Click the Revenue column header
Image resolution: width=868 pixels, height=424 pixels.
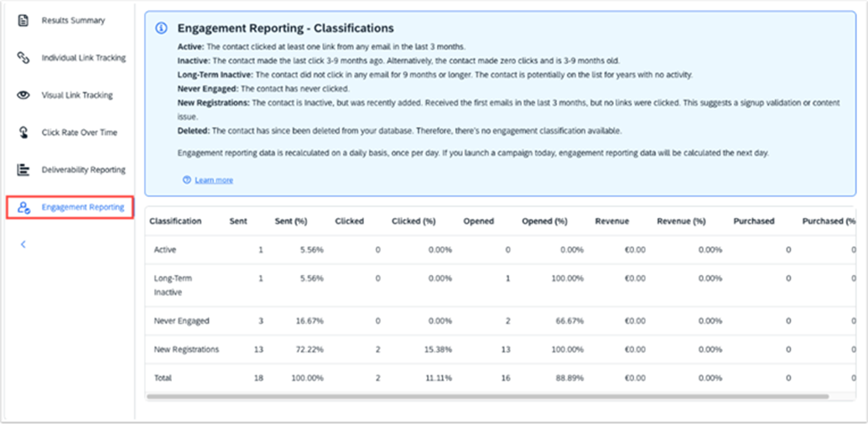(612, 221)
